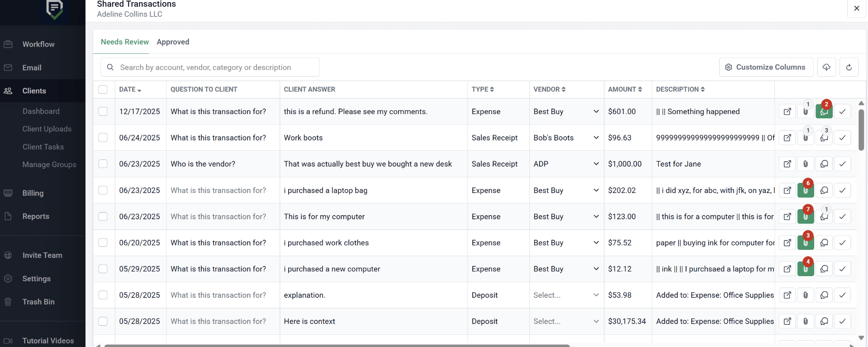Viewport: 868px width, 347px height.
Task: Refresh the shared transactions list
Action: point(849,67)
